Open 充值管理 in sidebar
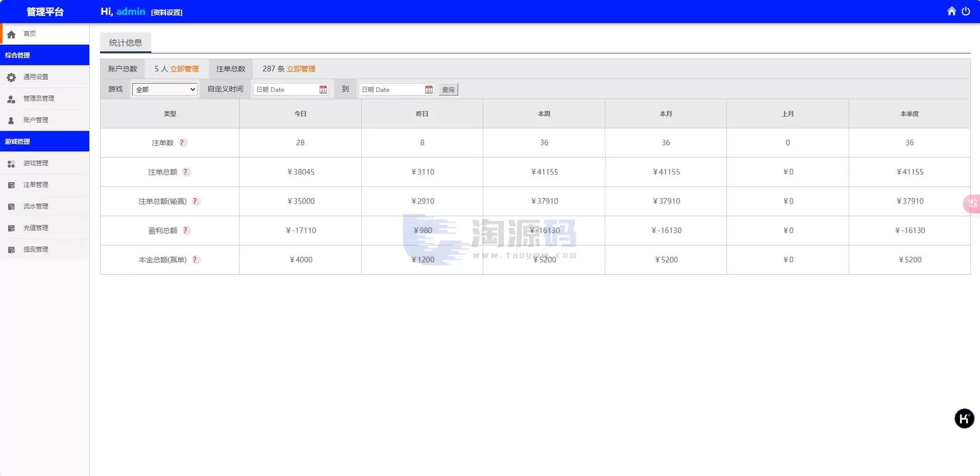 45,228
